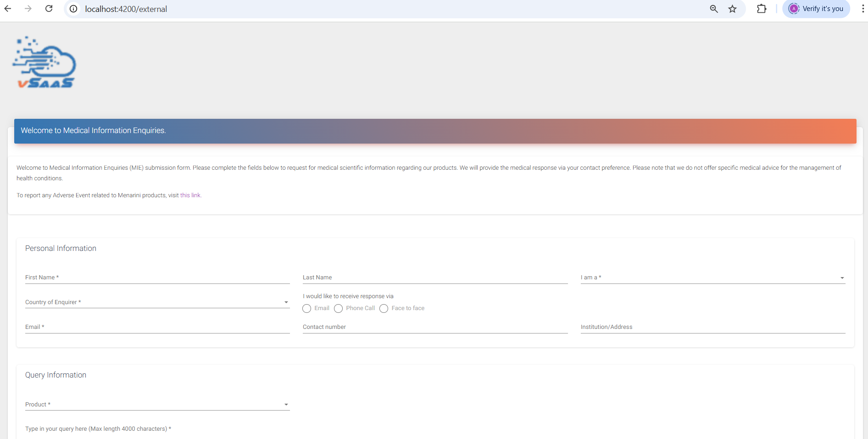
Task: Expand the Product dropdown
Action: pyautogui.click(x=157, y=405)
